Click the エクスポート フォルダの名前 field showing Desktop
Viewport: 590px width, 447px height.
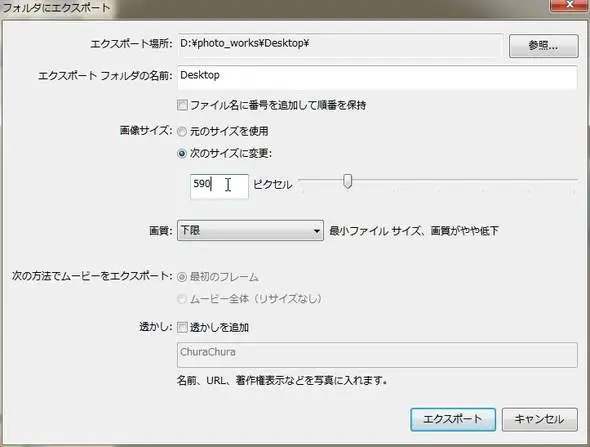pyautogui.click(x=377, y=77)
